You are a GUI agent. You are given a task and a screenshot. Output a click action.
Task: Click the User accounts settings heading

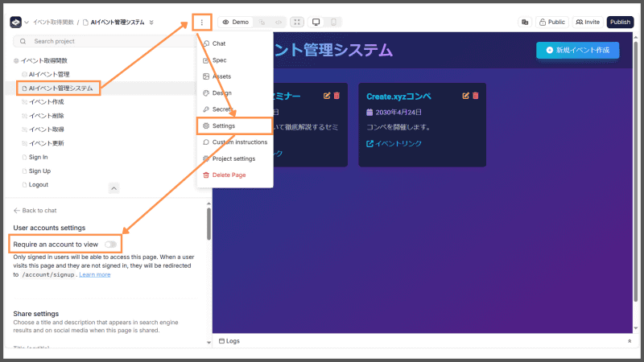pyautogui.click(x=49, y=228)
